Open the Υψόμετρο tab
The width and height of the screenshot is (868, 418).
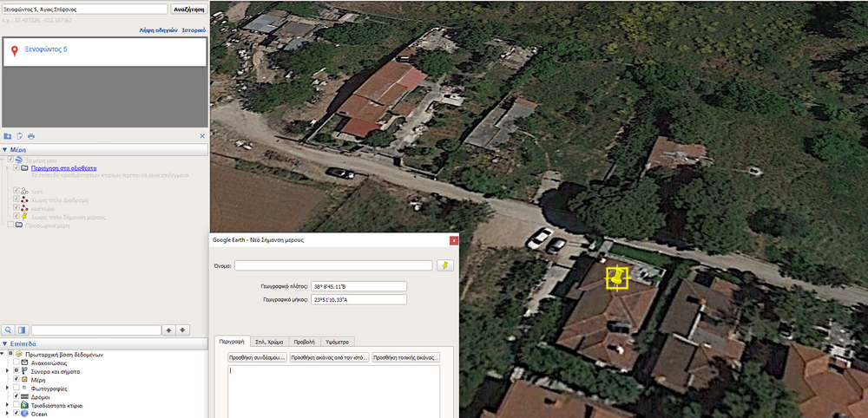click(339, 342)
